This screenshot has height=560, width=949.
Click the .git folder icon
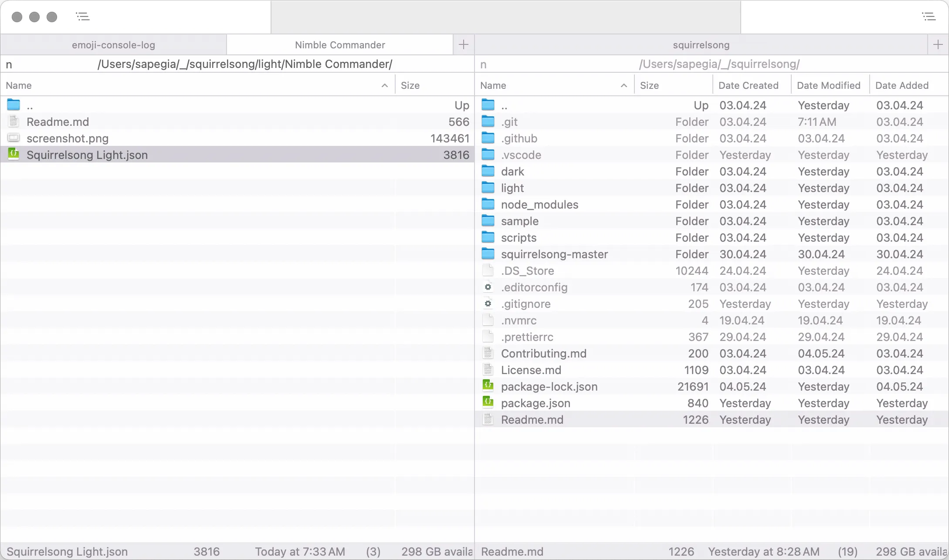tap(488, 121)
